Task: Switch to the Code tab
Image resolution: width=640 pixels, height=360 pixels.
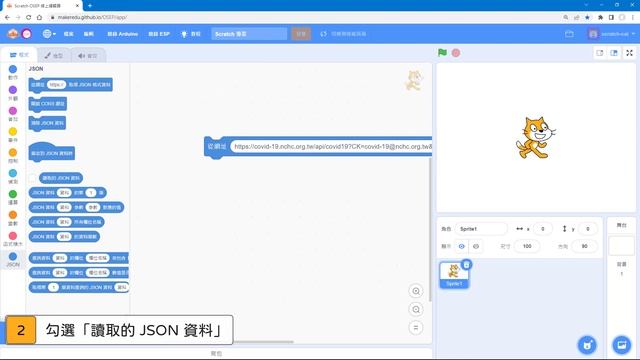Action: click(19, 55)
